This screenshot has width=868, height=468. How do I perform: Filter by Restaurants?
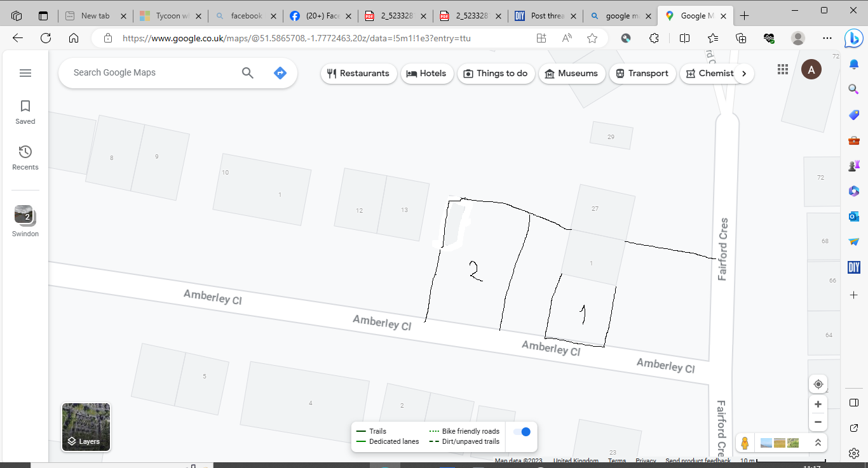click(x=358, y=74)
